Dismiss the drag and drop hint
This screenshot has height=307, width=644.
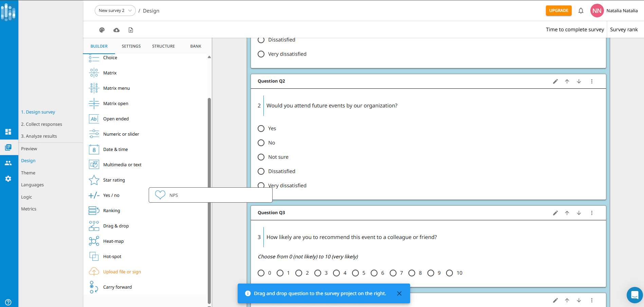click(399, 293)
